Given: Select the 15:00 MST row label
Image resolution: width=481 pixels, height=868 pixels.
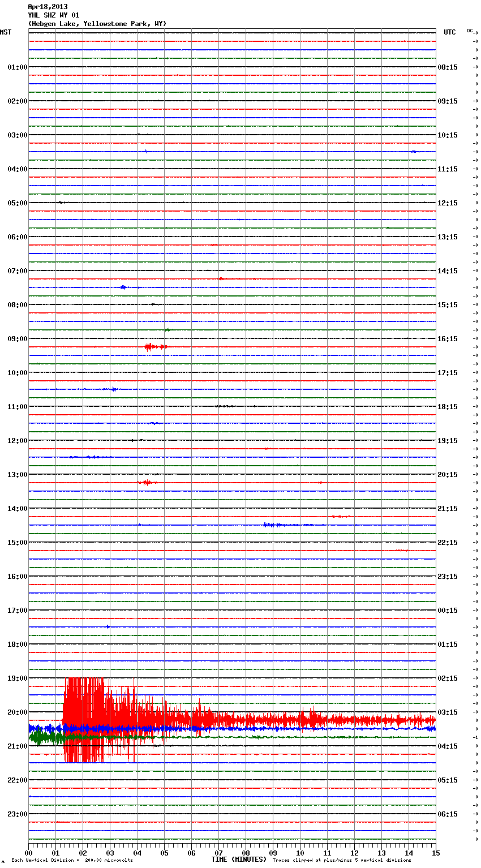Looking at the screenshot, I should [17, 543].
